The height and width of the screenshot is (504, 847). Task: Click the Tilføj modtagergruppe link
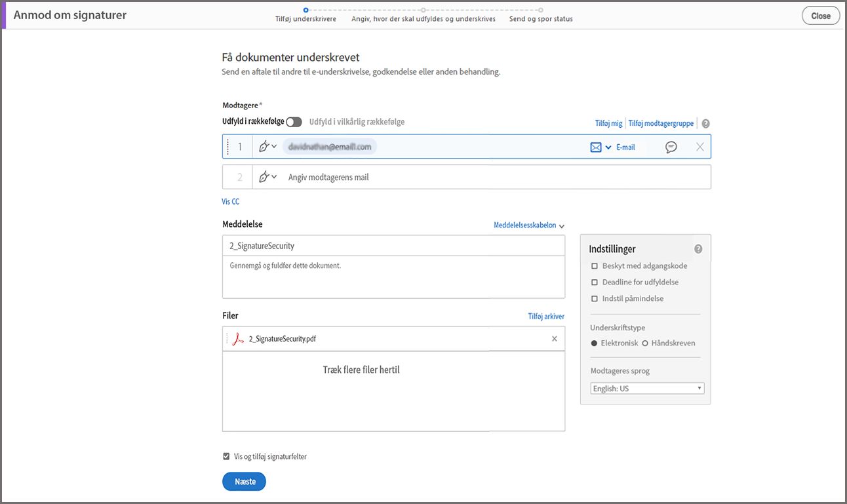[661, 123]
